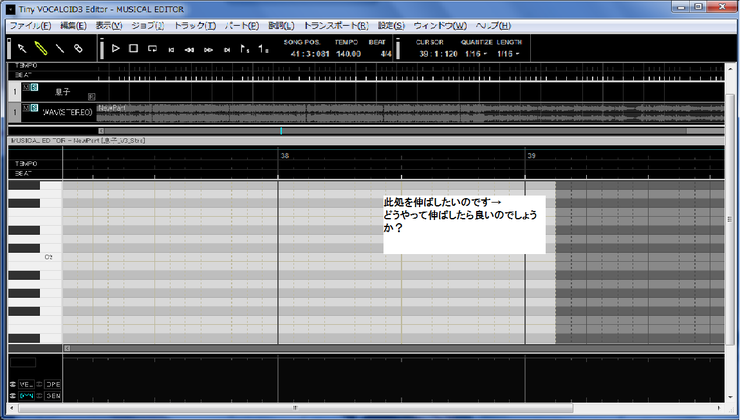740x420 pixels.
Task: Open the 表示(V) menu
Action: (x=109, y=25)
